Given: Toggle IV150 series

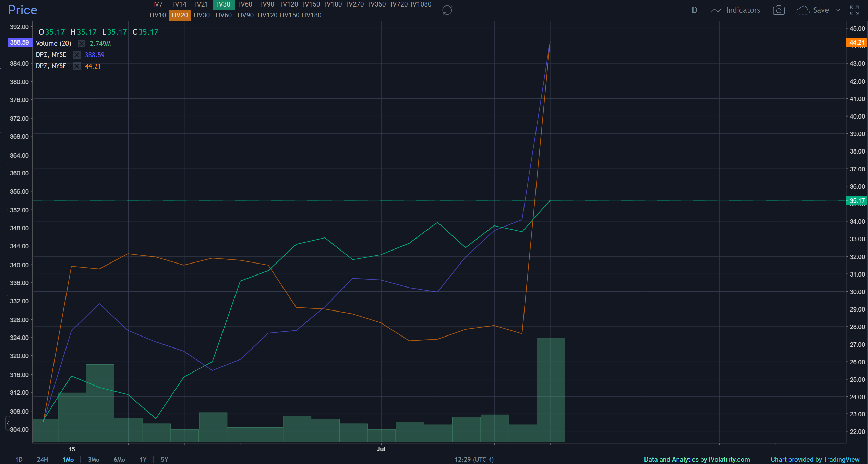Looking at the screenshot, I should coord(311,4).
